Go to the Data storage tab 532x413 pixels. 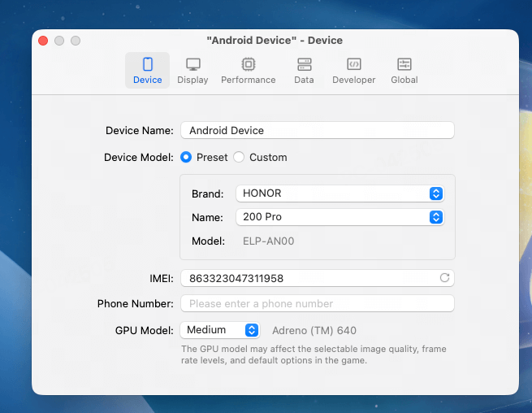point(304,64)
